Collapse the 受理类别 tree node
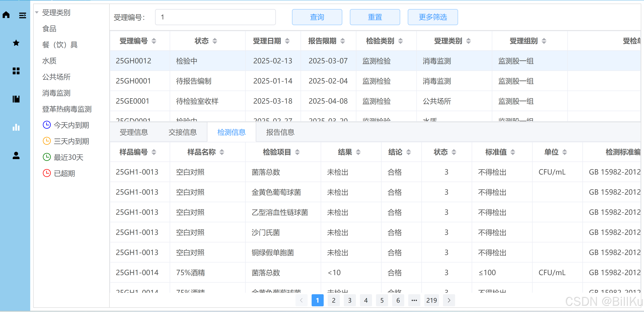644x312 pixels. point(37,12)
